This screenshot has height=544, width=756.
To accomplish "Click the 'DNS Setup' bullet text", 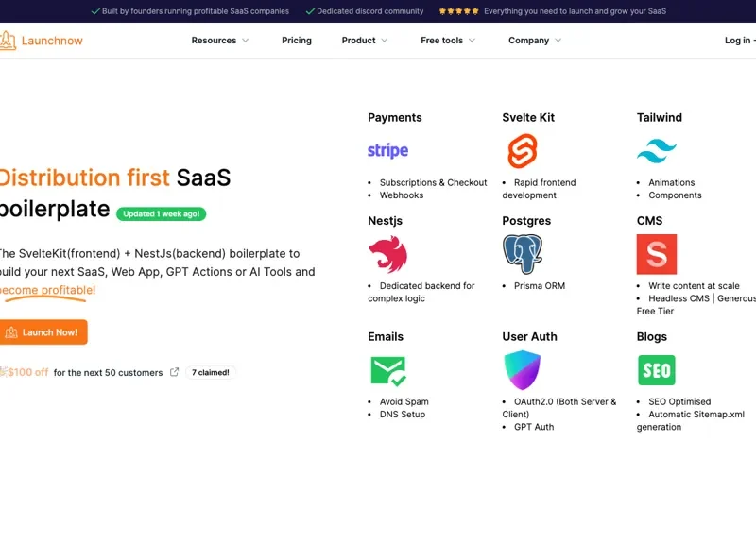I will (x=403, y=414).
